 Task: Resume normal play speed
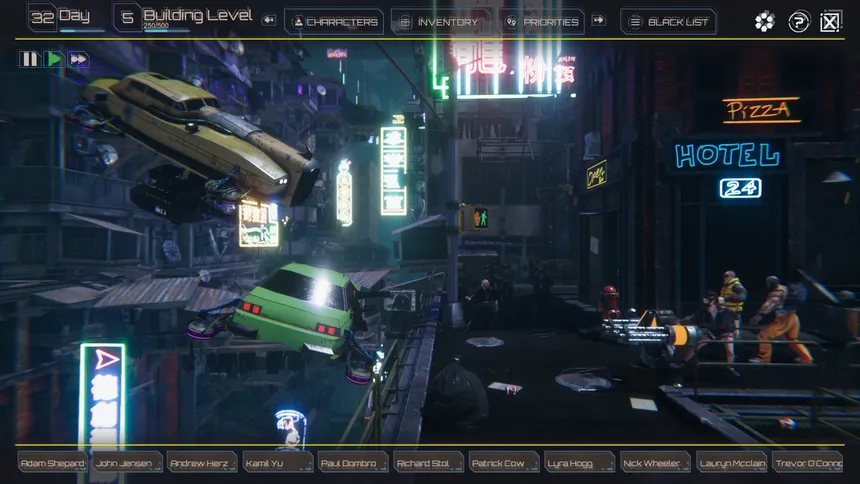pos(54,59)
